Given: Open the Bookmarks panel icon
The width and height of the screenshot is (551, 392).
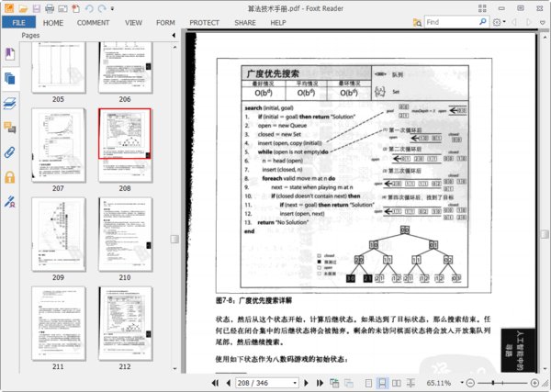Looking at the screenshot, I should [10, 54].
